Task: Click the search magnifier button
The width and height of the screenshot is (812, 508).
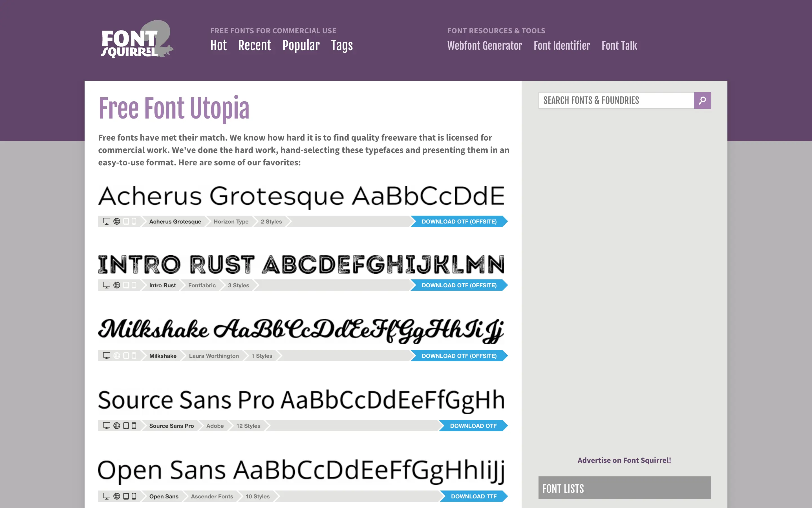Action: tap(702, 100)
